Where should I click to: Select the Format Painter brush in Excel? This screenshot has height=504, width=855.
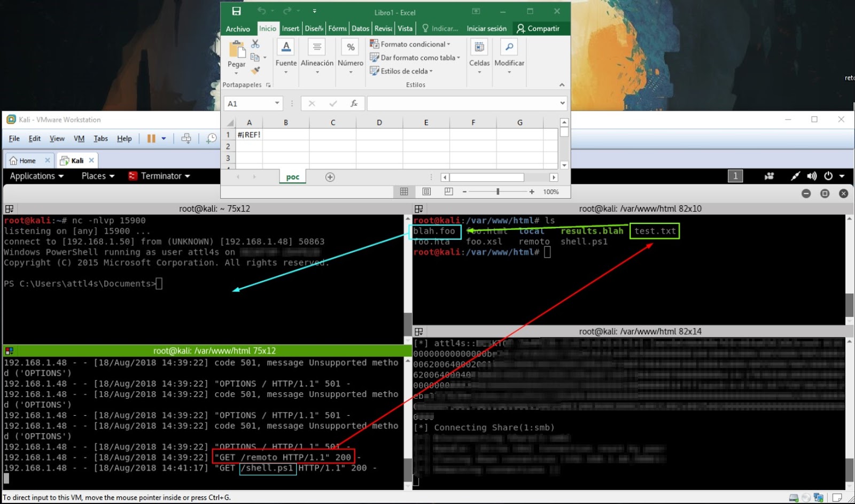[x=255, y=69]
